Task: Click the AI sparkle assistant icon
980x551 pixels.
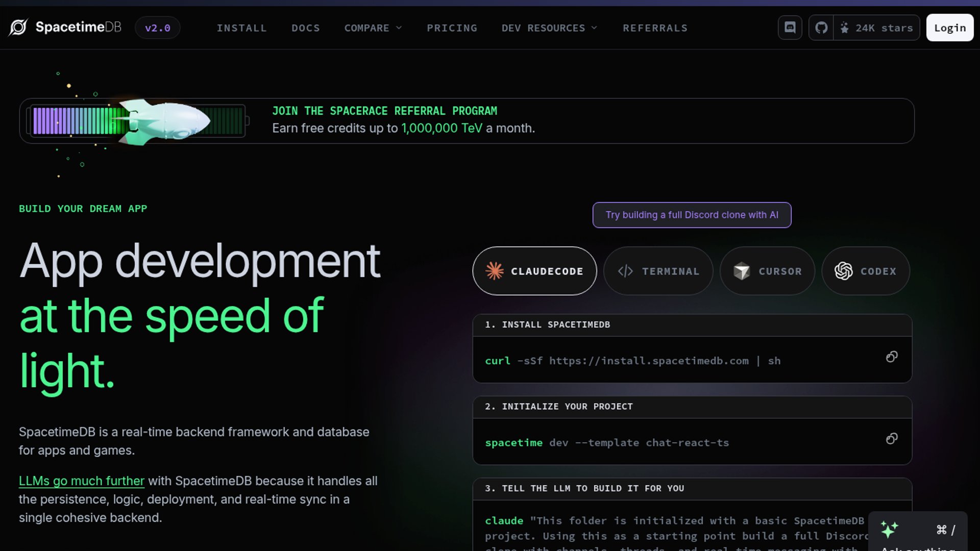Action: click(x=889, y=530)
